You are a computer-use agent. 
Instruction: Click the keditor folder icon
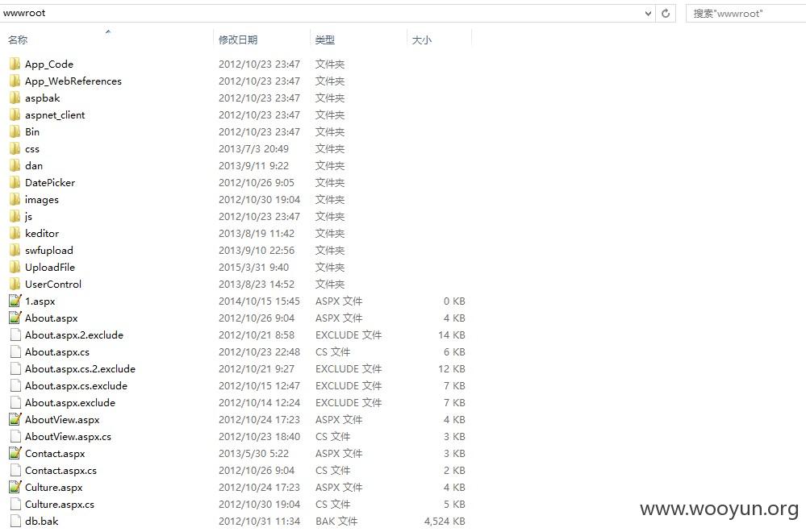coord(15,234)
